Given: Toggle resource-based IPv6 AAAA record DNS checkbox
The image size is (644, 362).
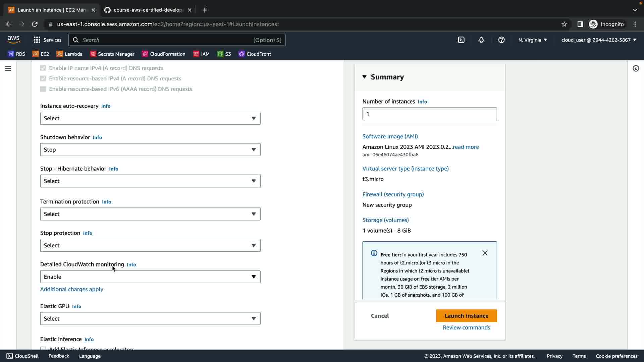Looking at the screenshot, I should pos(43,89).
